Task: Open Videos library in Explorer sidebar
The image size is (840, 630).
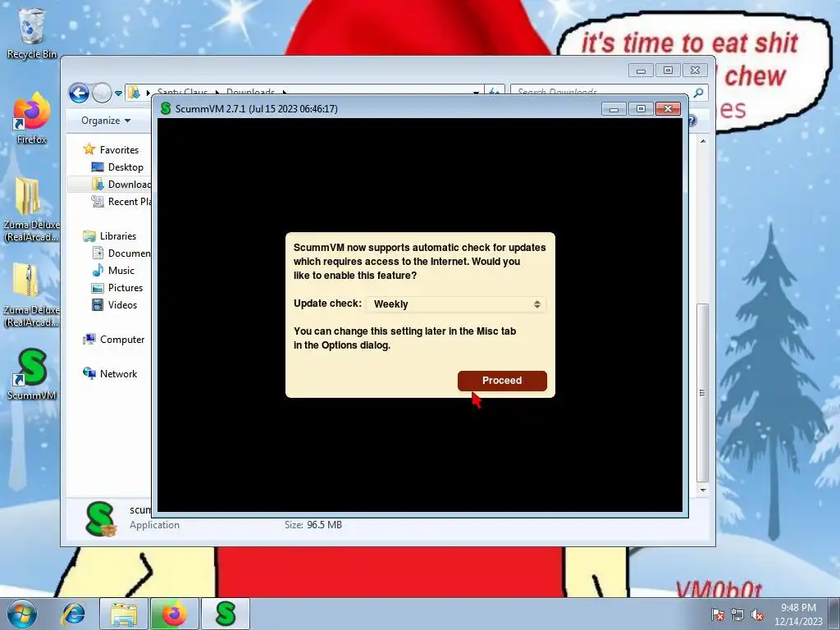Action: tap(115, 305)
